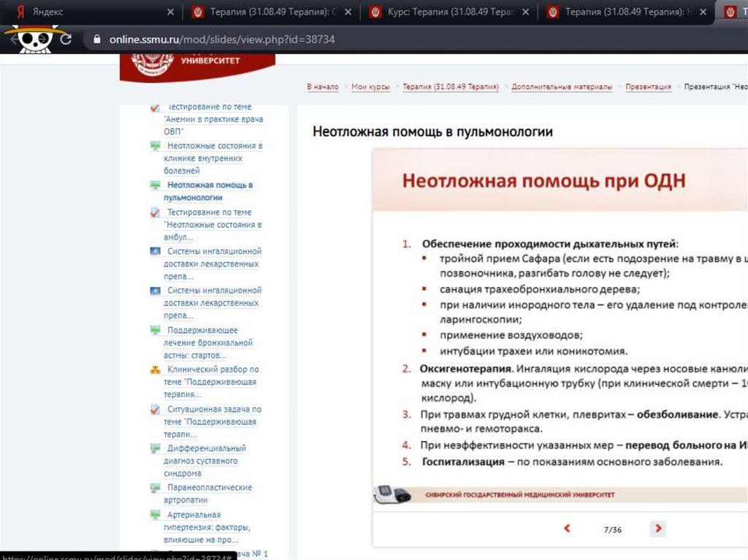
Task: Click slide bullet применение воздуховодов
Action: point(511,335)
